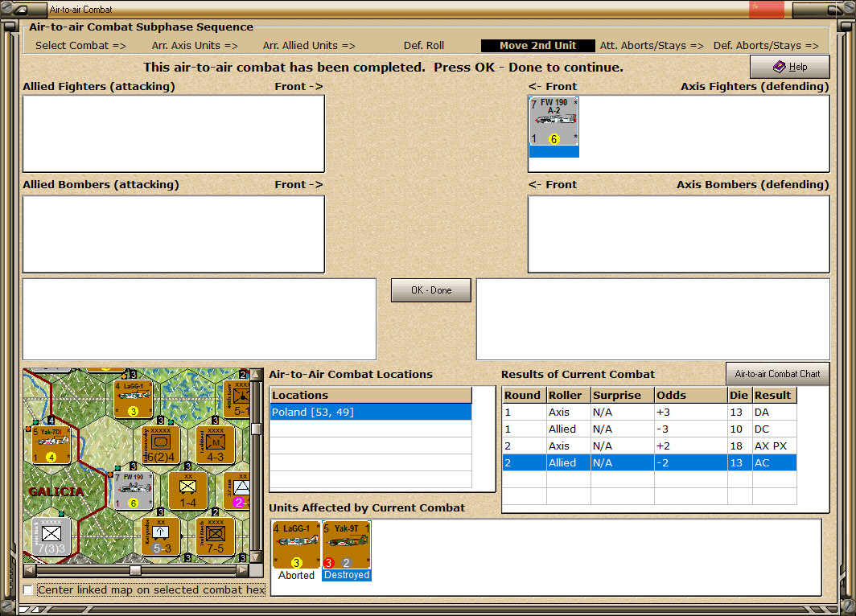Click the Locations column header
The image size is (856, 616).
(371, 395)
